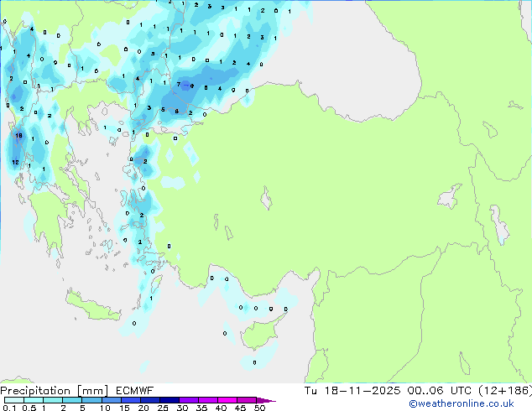Click legend scale value '10'
The height and width of the screenshot is (411, 532).
click(x=105, y=408)
